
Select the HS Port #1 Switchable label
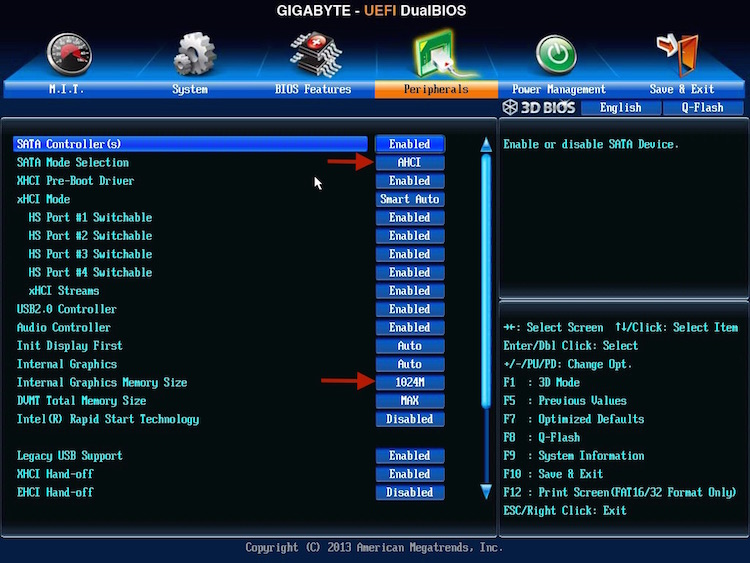(90, 218)
